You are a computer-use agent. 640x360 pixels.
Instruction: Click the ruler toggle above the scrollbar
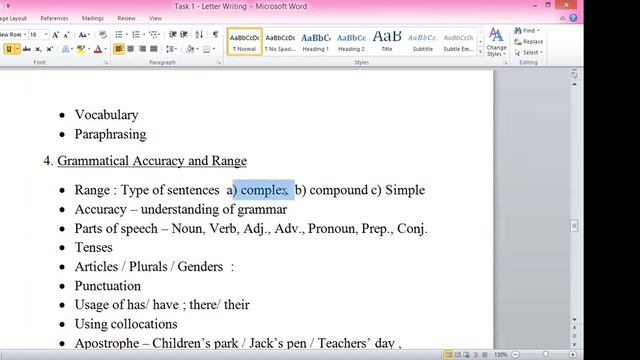[574, 75]
